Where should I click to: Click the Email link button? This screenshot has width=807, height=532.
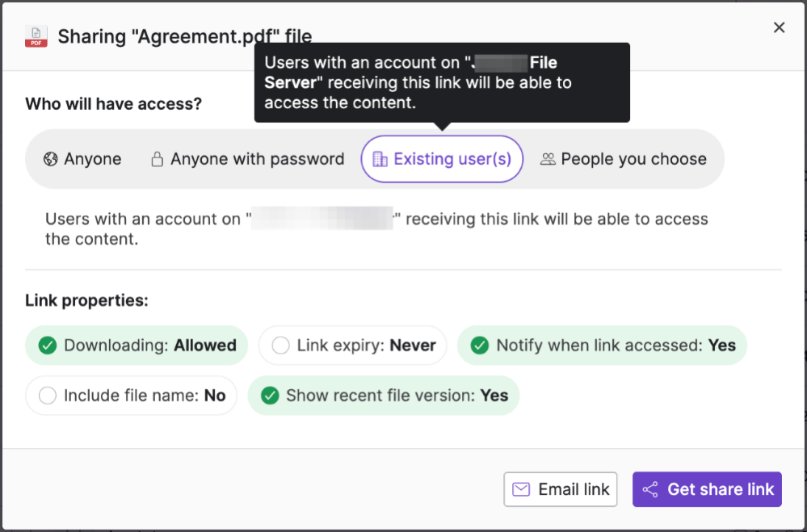click(x=560, y=489)
